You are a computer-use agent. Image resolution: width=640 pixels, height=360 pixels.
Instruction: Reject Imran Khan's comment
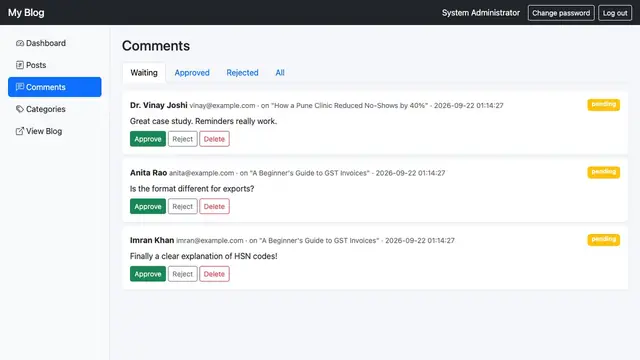coord(182,274)
